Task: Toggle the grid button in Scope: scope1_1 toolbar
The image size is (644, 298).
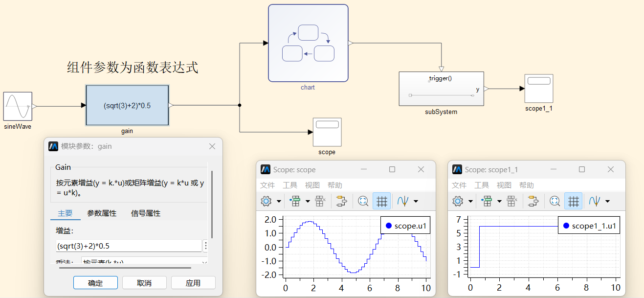Action: (x=574, y=201)
